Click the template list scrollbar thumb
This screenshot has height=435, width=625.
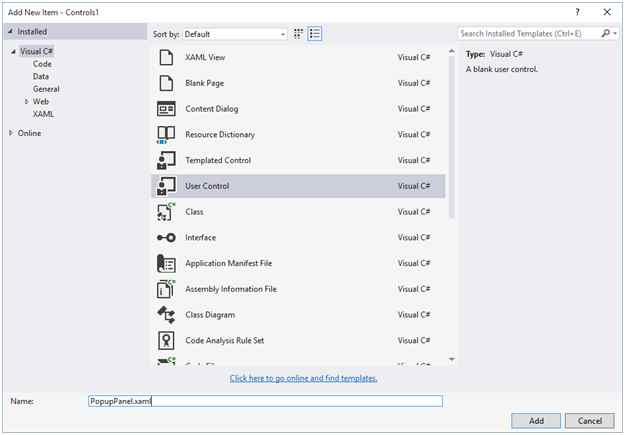tap(452, 137)
